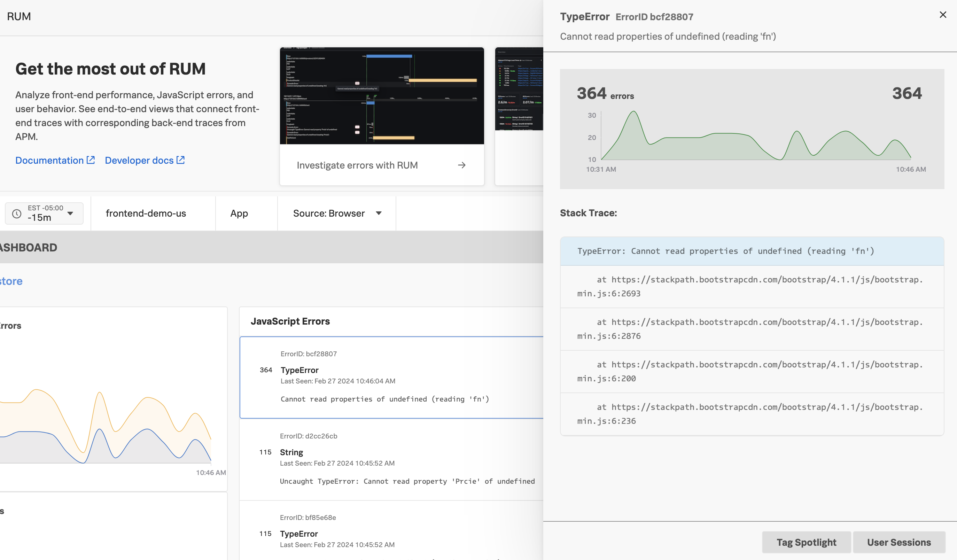
Task: Click the clock icon in time picker
Action: click(17, 214)
